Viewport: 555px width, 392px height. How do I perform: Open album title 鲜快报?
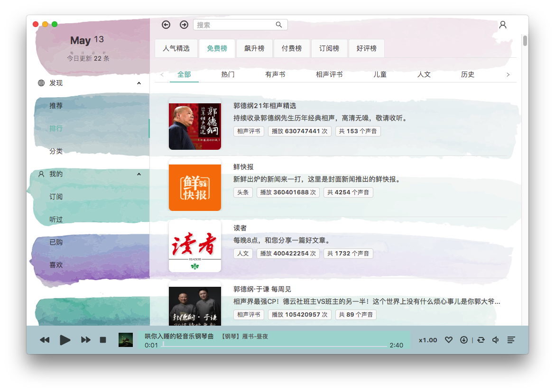point(243,167)
